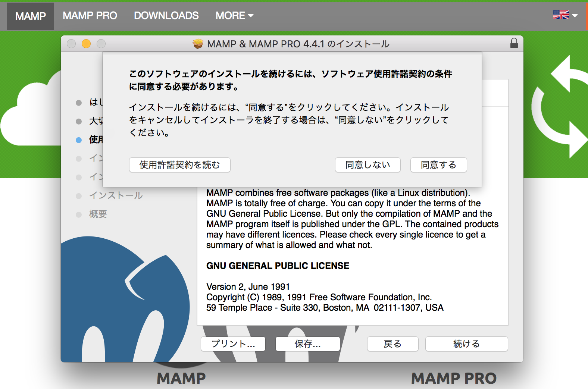The image size is (588, 389).
Task: Click the bold agreement-required dialog heading
Action: pyautogui.click(x=291, y=80)
